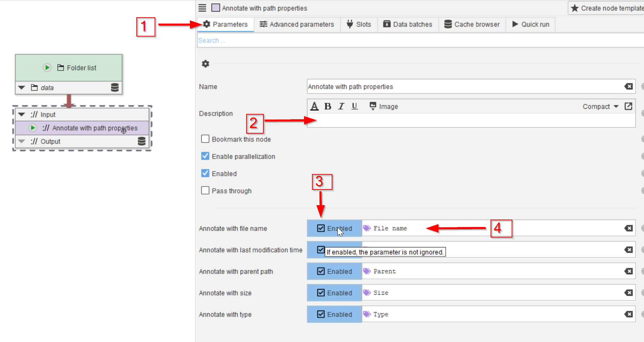Click the hamburger menu icon
This screenshot has height=342, width=644.
[x=203, y=8]
